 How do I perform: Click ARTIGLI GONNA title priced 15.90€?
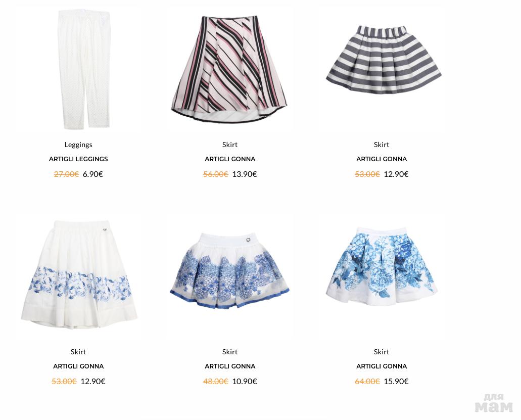(x=382, y=366)
